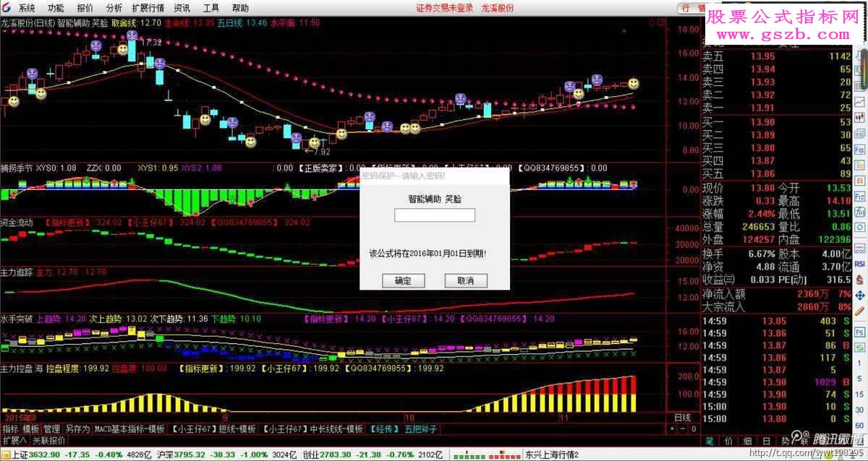Screen dimensions: 868x461
Task: Click the password input field in dialog
Action: click(x=435, y=215)
